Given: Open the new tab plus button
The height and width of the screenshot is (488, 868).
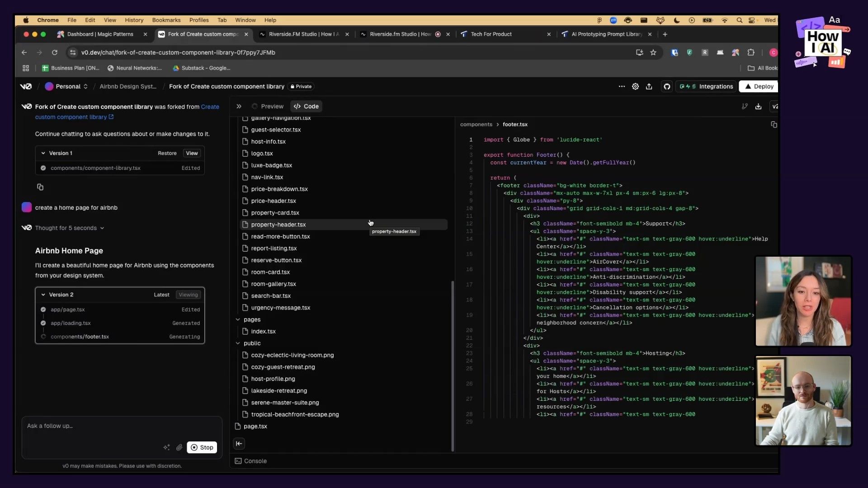Looking at the screenshot, I should pos(665,34).
